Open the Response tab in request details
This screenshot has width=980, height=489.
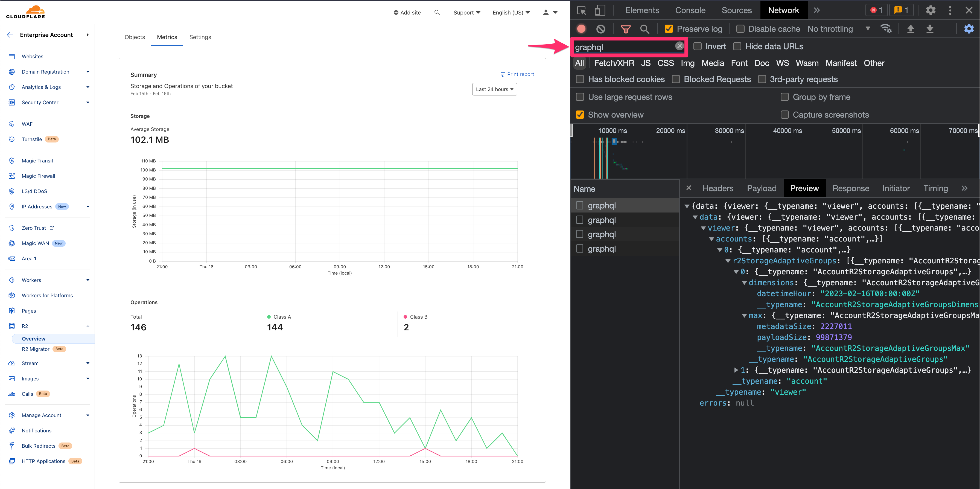(x=850, y=188)
